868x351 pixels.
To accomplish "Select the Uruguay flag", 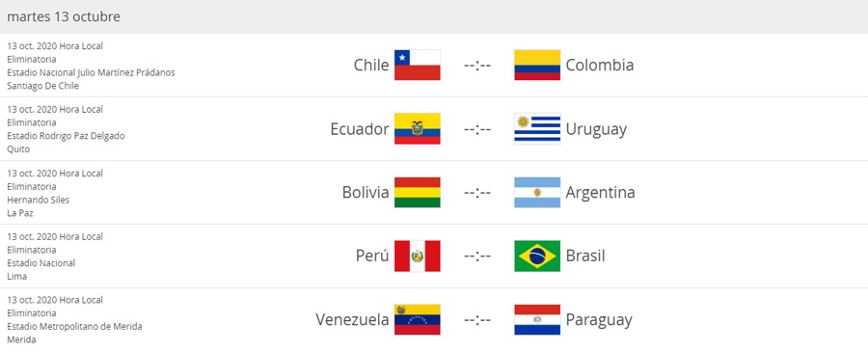I will click(537, 128).
